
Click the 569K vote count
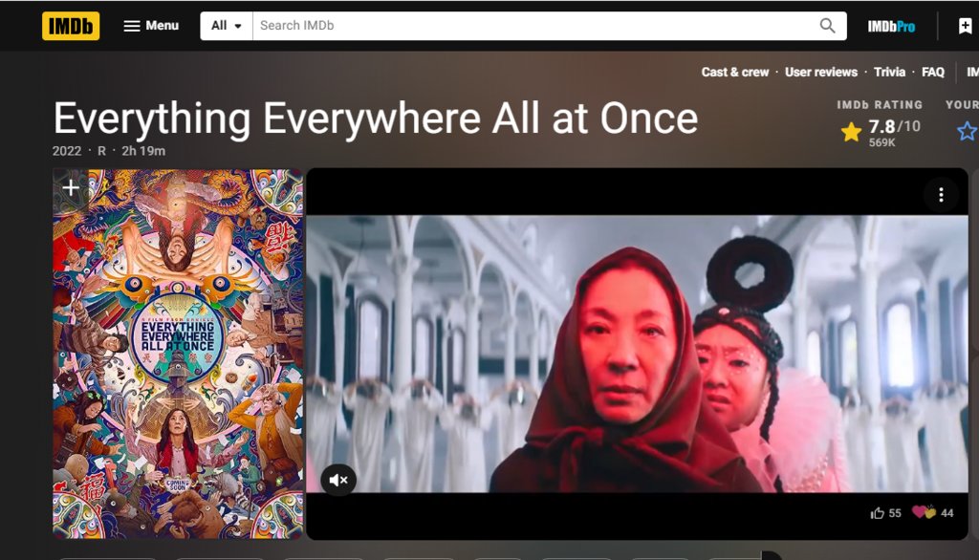click(881, 143)
